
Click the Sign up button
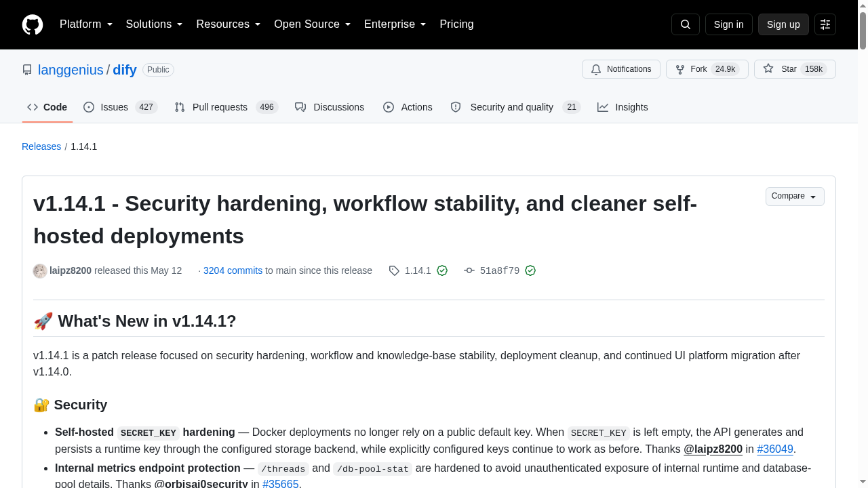click(783, 24)
